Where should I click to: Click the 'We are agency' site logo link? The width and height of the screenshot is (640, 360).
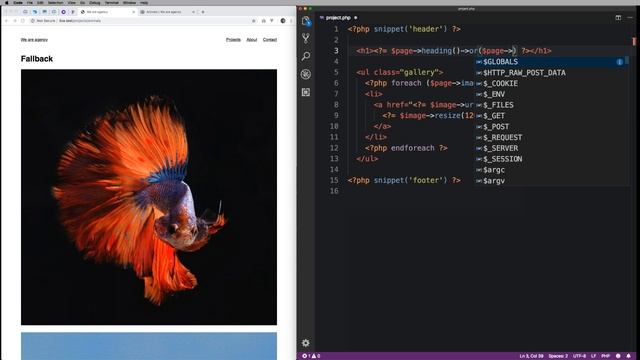point(34,40)
